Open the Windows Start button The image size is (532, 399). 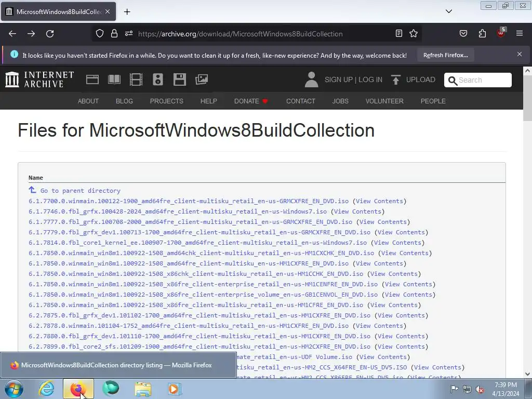[14, 389]
